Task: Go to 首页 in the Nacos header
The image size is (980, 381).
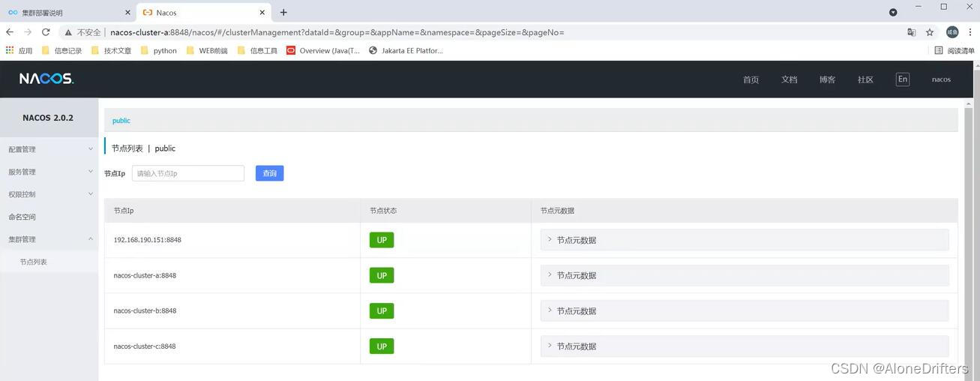Action: 751,79
